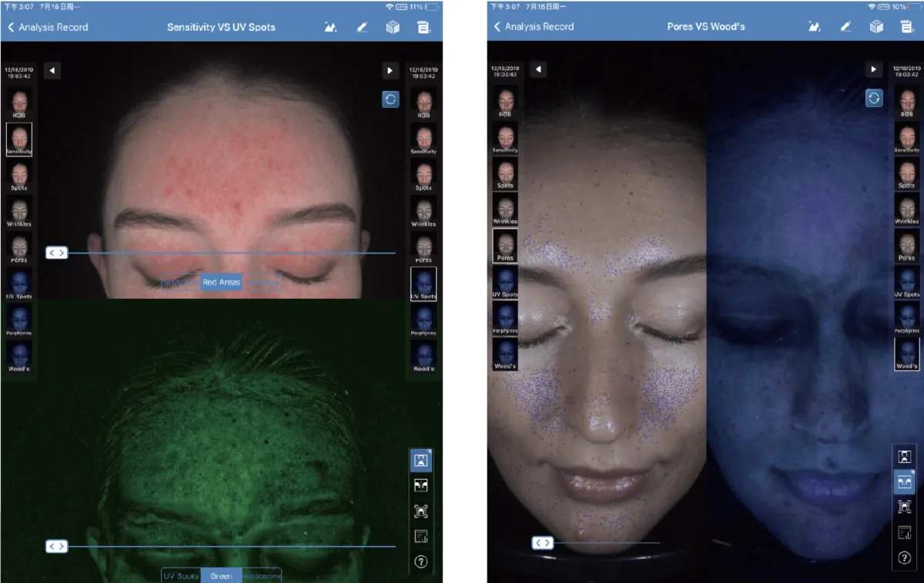Choose Spots thumbnail in left strip of Sensitivity screen
The height and width of the screenshot is (583, 924).
pos(20,176)
